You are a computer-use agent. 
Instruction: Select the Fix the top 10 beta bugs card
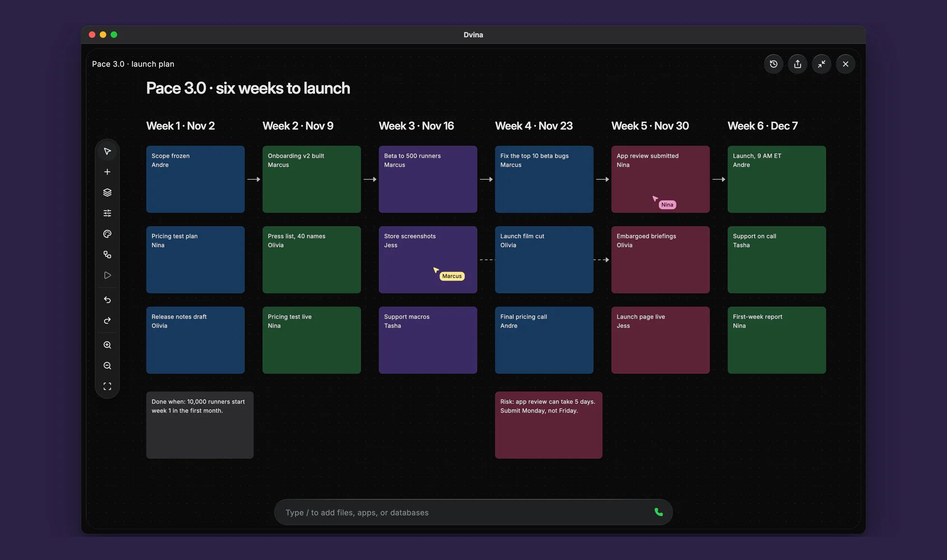click(x=544, y=179)
